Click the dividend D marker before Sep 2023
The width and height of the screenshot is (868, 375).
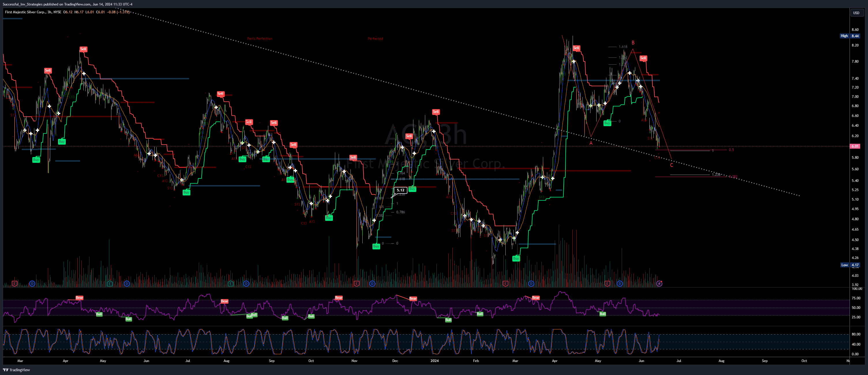pos(246,283)
